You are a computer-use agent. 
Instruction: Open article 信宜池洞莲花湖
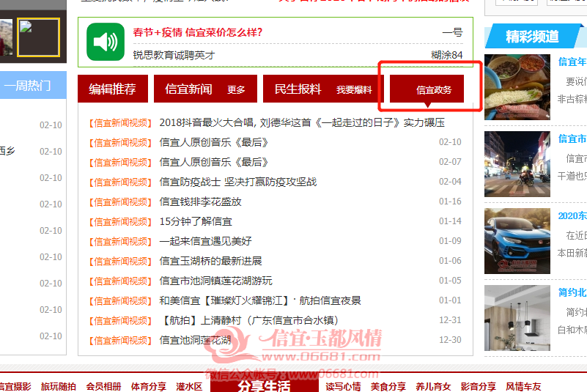[x=195, y=341]
